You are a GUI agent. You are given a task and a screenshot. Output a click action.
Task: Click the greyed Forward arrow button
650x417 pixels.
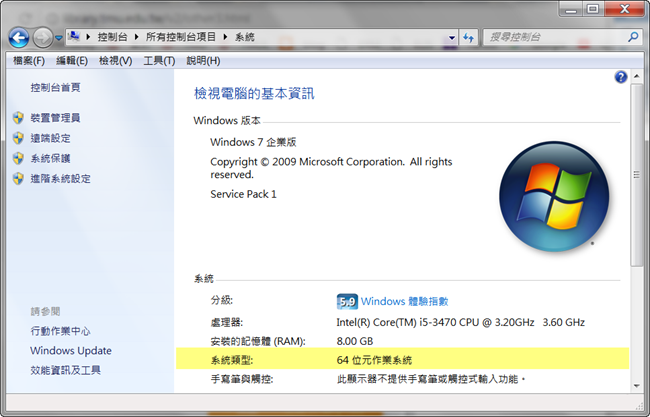click(43, 38)
